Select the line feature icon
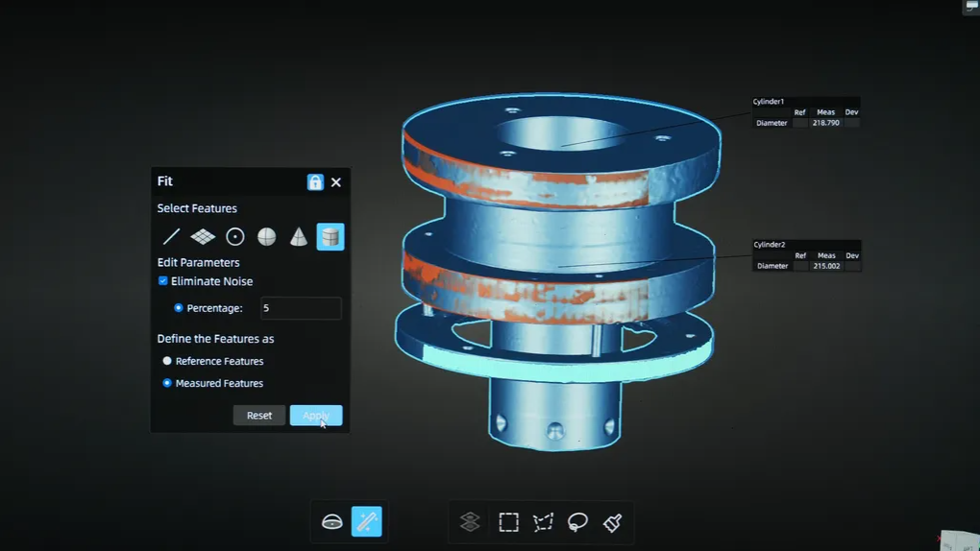 (x=171, y=236)
